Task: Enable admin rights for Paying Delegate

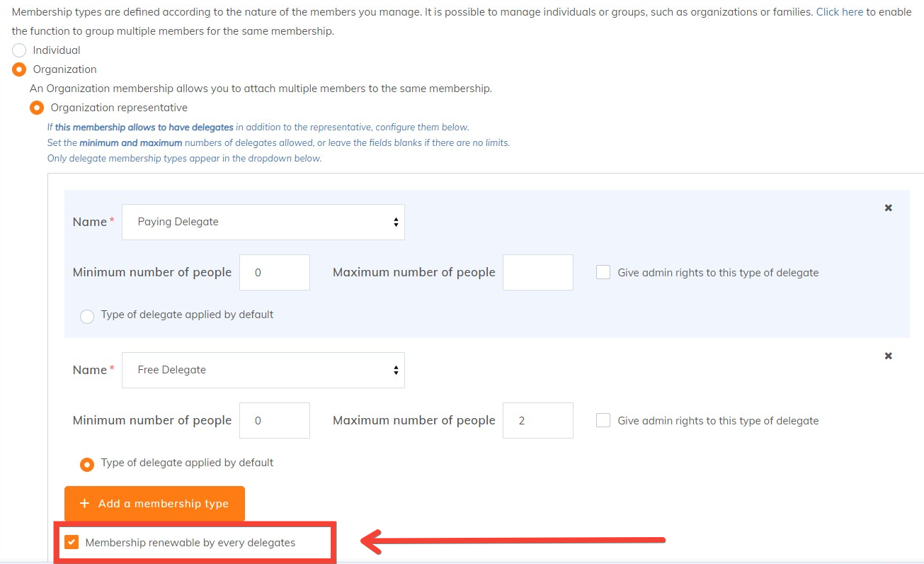Action: [x=603, y=273]
